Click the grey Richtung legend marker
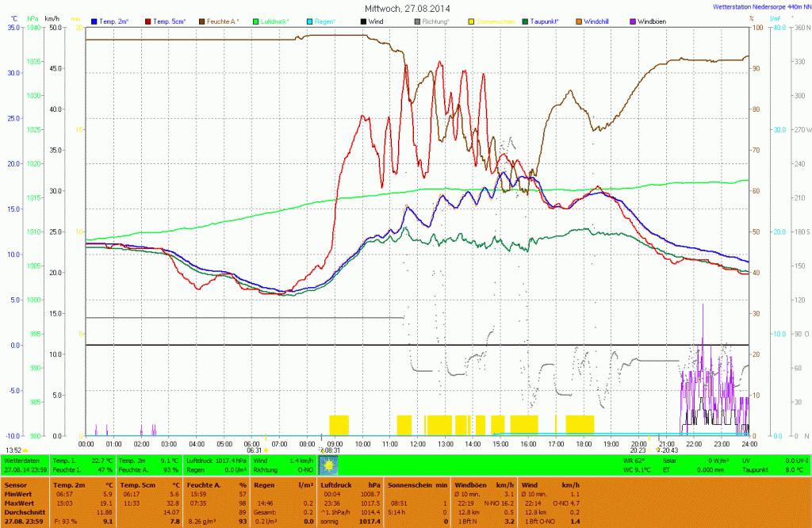The height and width of the screenshot is (528, 812). click(x=417, y=21)
